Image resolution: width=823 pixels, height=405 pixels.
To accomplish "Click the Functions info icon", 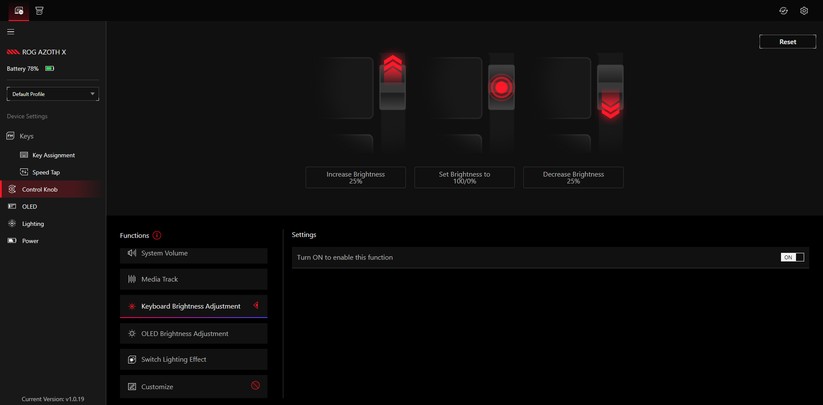I will [x=157, y=235].
